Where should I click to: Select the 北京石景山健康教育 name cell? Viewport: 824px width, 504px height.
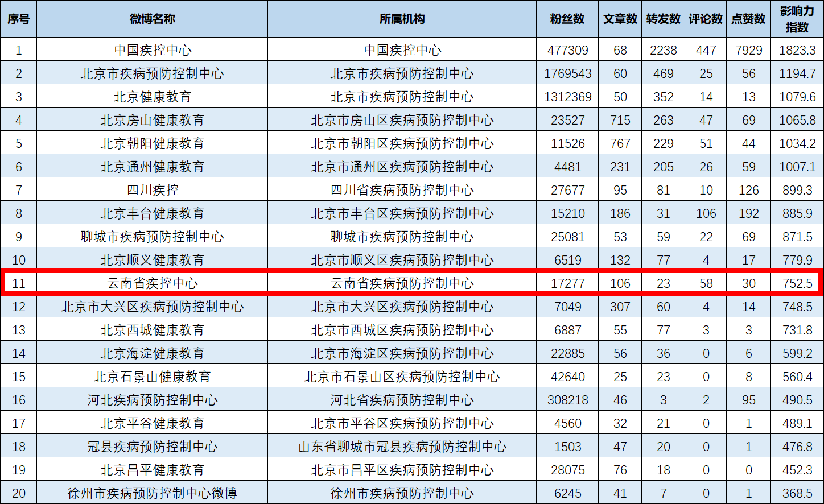[x=153, y=377]
